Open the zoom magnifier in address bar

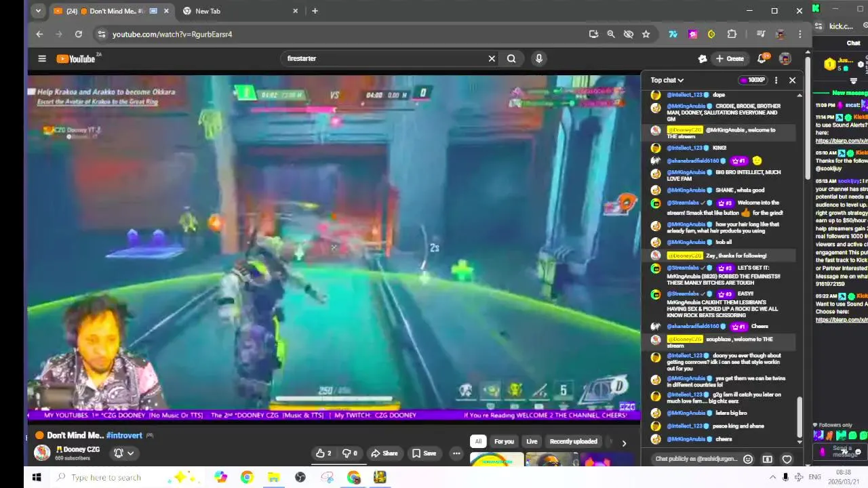tap(611, 34)
